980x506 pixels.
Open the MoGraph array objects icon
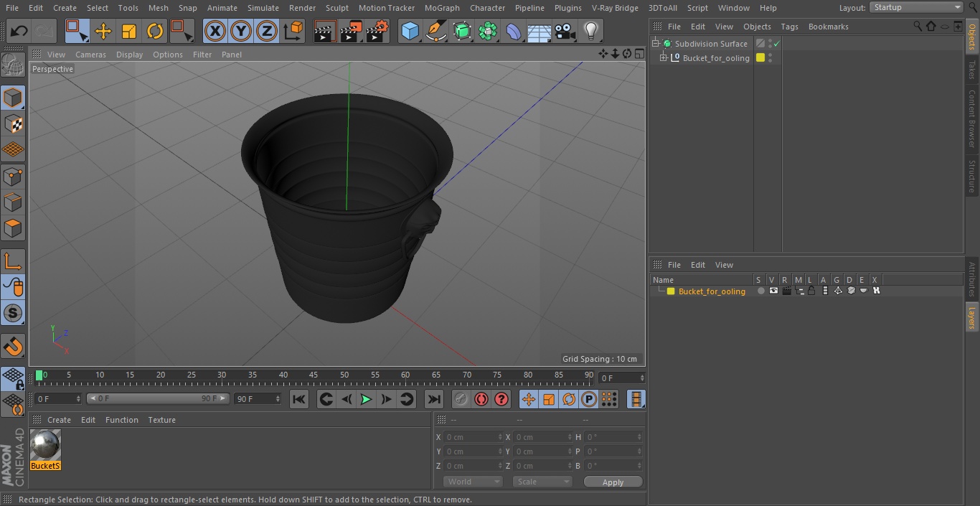point(488,32)
